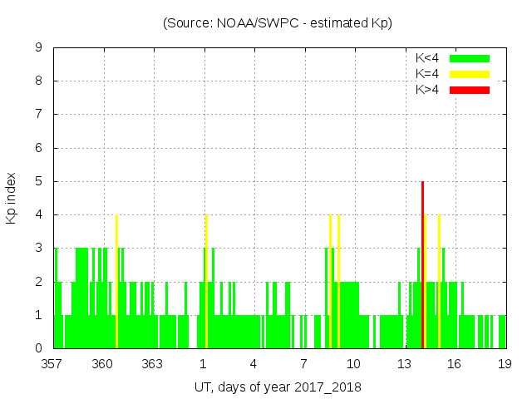Click the green K<4 legend swatch
The width and height of the screenshot is (532, 399).
pyautogui.click(x=470, y=58)
